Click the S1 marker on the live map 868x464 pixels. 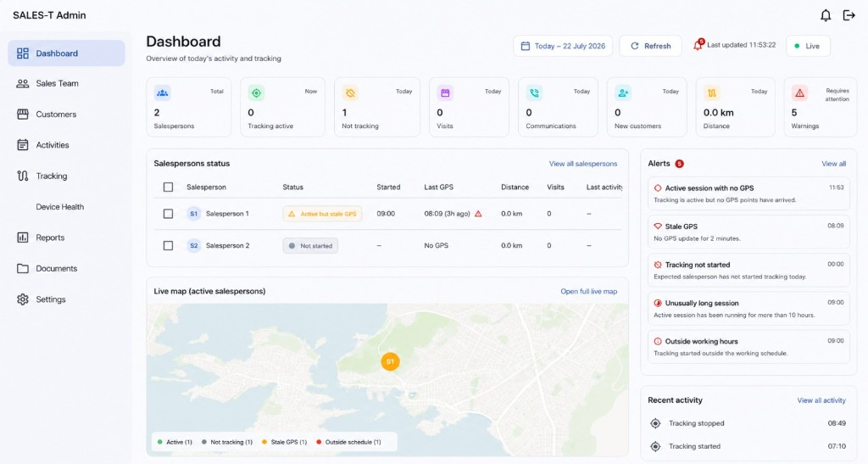(390, 361)
